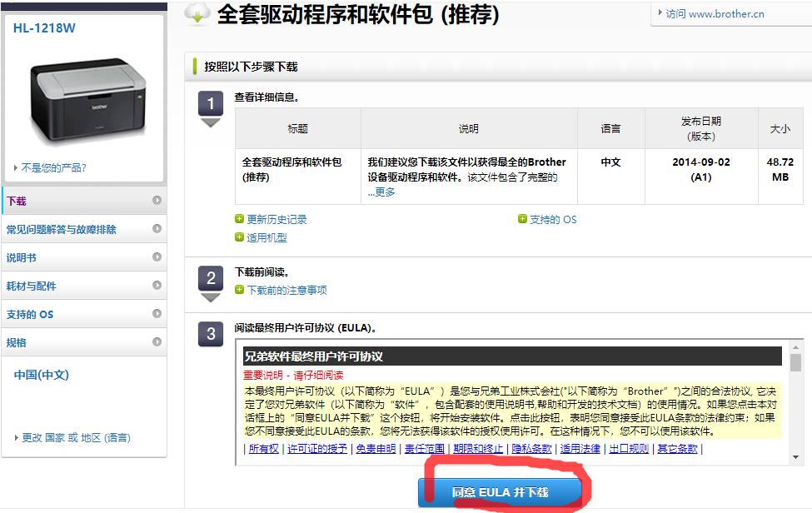Screen dimensions: 812x513
Task: Click the green download icon beside the page title
Action: [197, 15]
